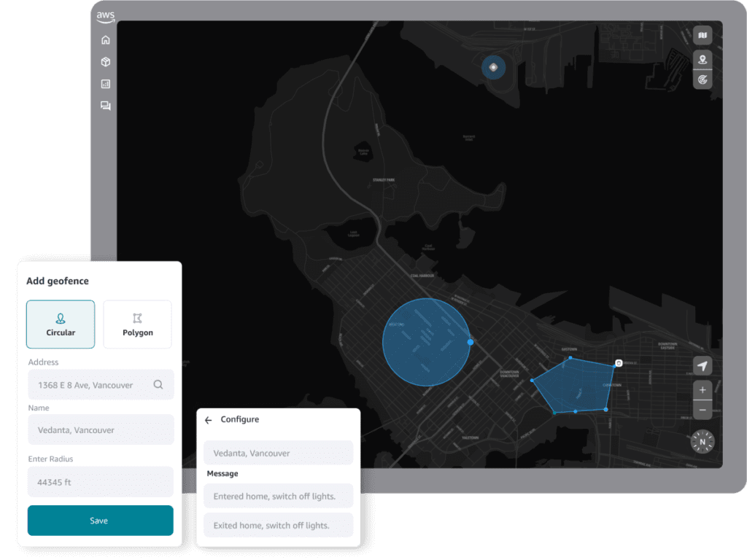Click the blue location marker near the harbor
The height and width of the screenshot is (560, 747).
[493, 67]
